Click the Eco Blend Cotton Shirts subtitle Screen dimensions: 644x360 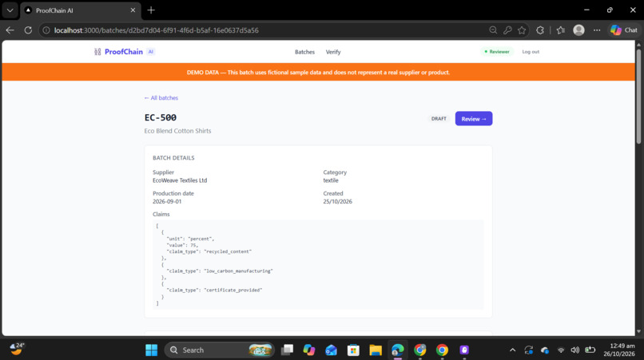tap(177, 131)
